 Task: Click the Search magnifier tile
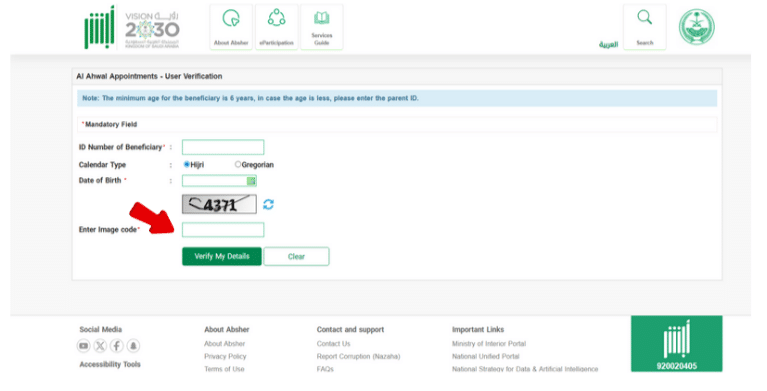645,27
